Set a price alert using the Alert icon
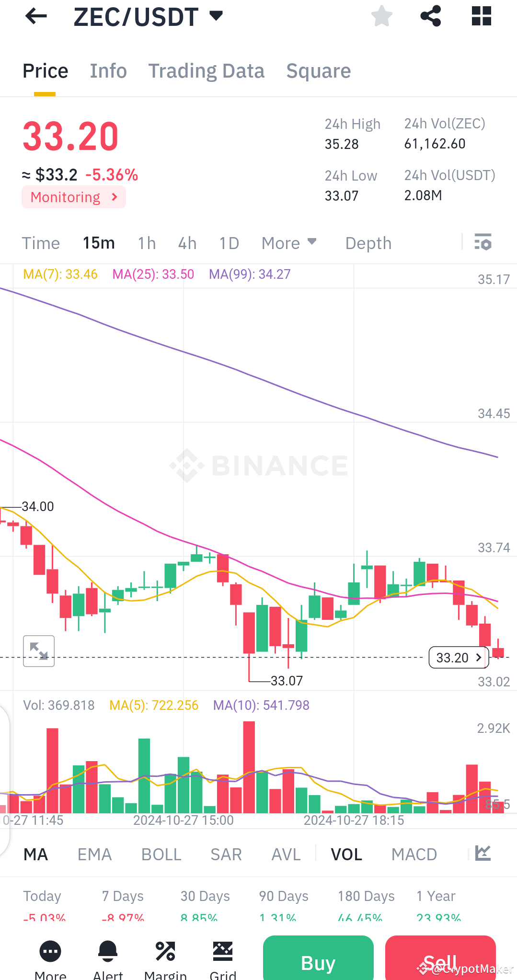 tap(107, 951)
